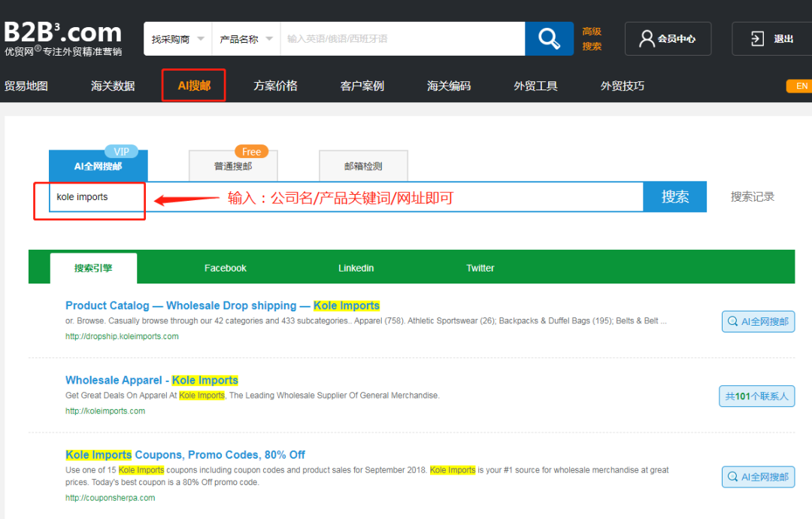Open 海关编码 menu
The height and width of the screenshot is (519, 812).
(x=449, y=86)
